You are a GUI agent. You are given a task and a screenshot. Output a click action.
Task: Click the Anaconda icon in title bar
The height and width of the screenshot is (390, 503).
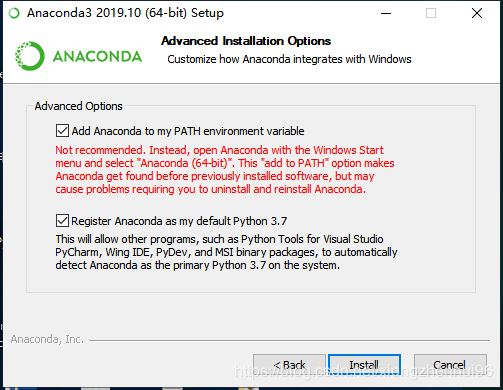tap(14, 13)
